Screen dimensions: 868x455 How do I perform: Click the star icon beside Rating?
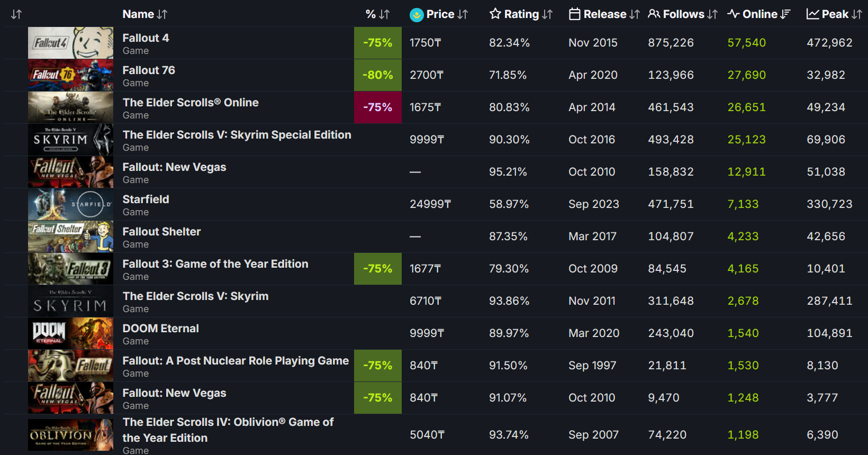[x=495, y=14]
